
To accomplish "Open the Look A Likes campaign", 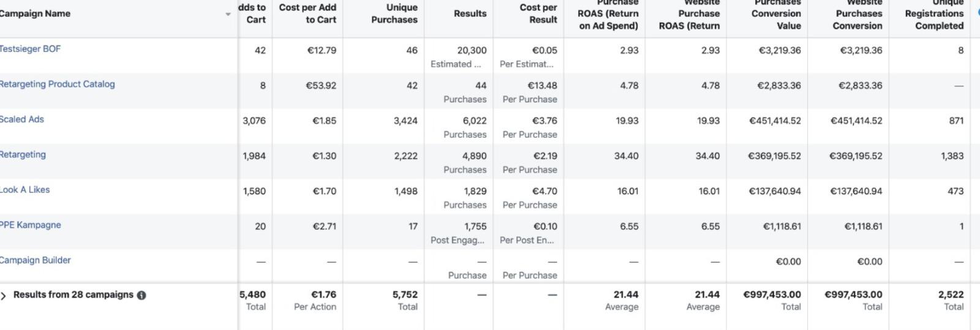I will 25,190.
